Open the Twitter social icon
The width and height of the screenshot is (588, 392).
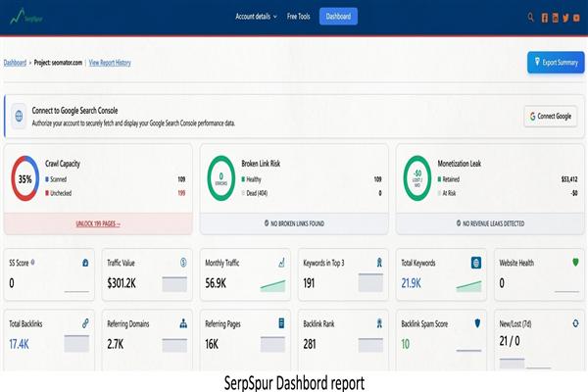click(x=565, y=18)
